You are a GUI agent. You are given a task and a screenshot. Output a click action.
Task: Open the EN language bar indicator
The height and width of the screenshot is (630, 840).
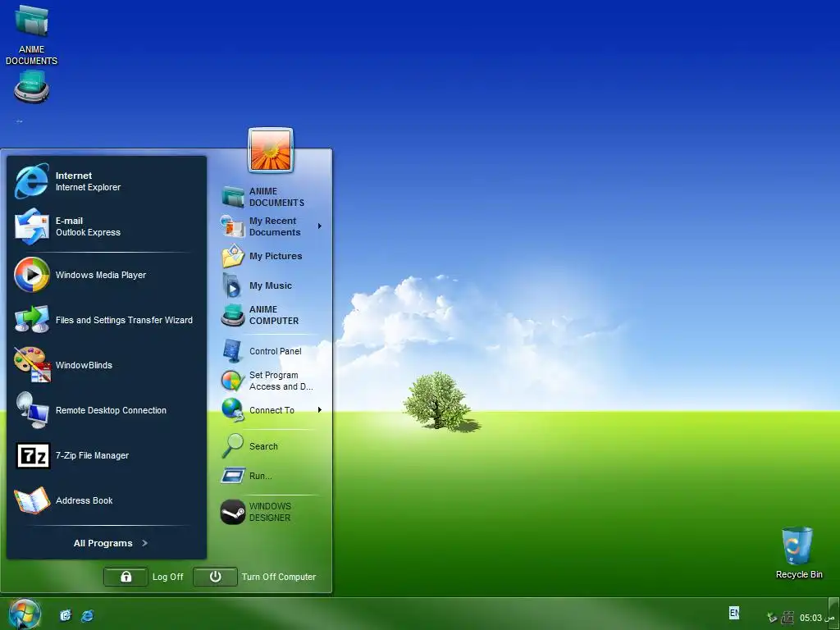pos(734,612)
